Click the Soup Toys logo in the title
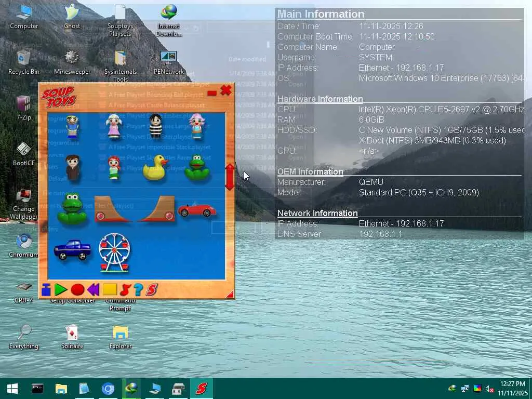The image size is (532, 399). tap(59, 97)
